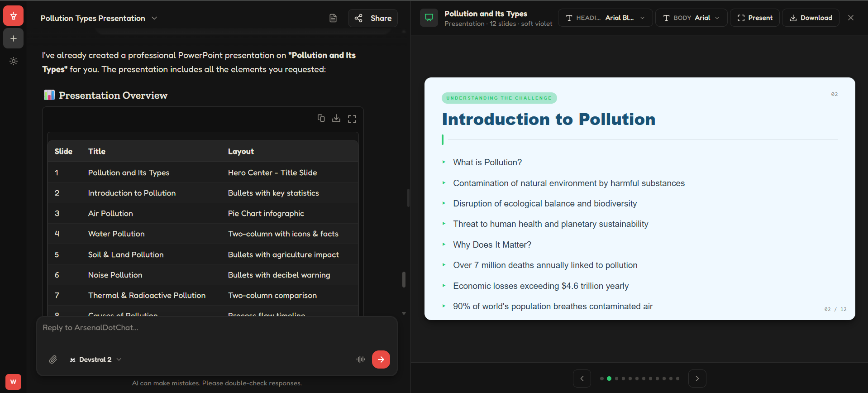
Task: Click 'Two-column comparison' layout cell
Action: click(x=272, y=295)
